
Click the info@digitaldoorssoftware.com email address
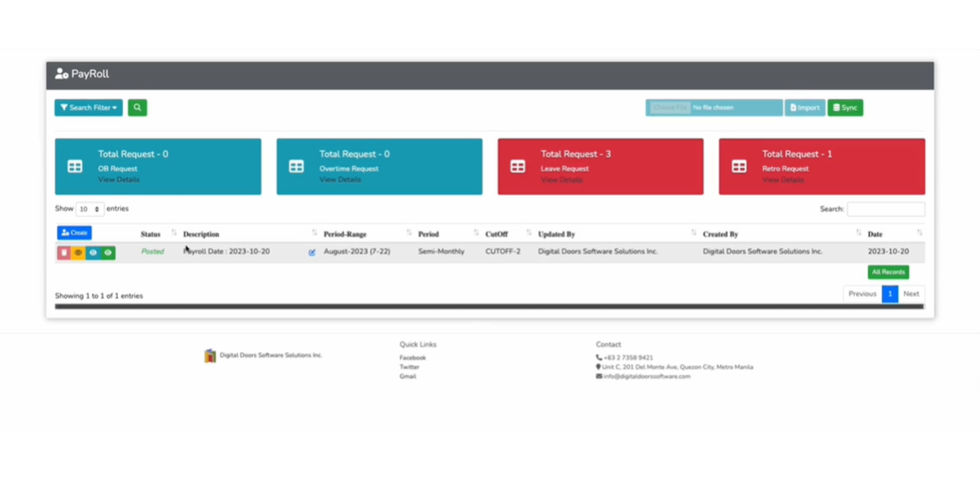(x=647, y=376)
